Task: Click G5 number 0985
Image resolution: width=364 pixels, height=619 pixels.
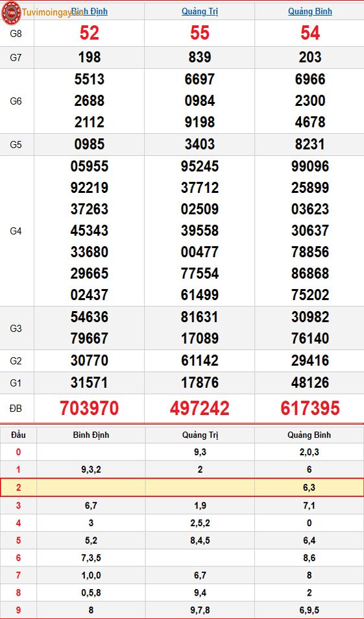Action: tap(90, 144)
